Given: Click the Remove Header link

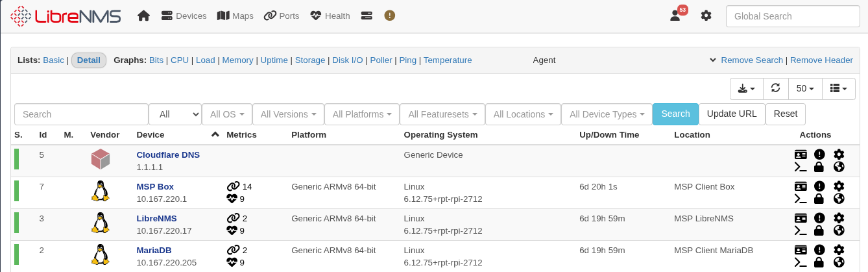Looking at the screenshot, I should [821, 60].
